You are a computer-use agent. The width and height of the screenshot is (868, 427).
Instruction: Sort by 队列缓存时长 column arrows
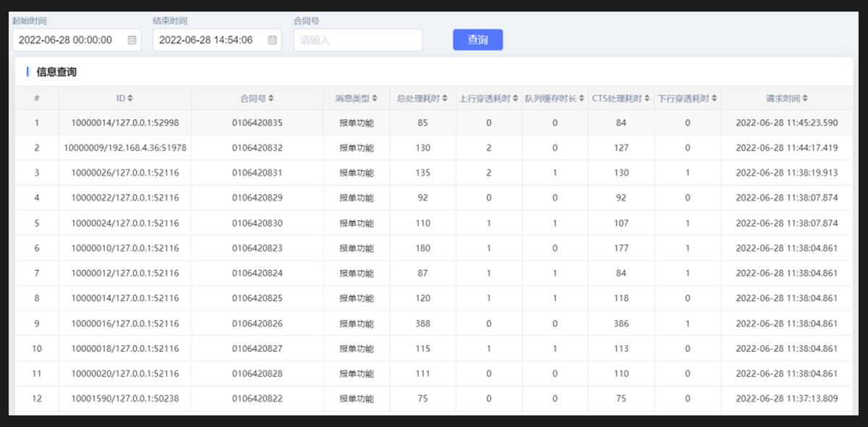[582, 98]
